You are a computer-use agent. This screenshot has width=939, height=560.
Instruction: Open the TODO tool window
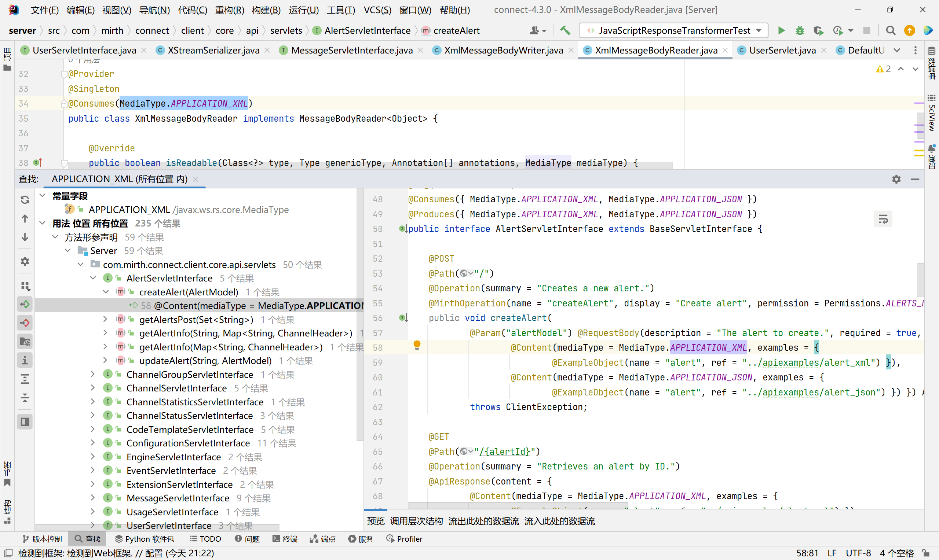205,539
